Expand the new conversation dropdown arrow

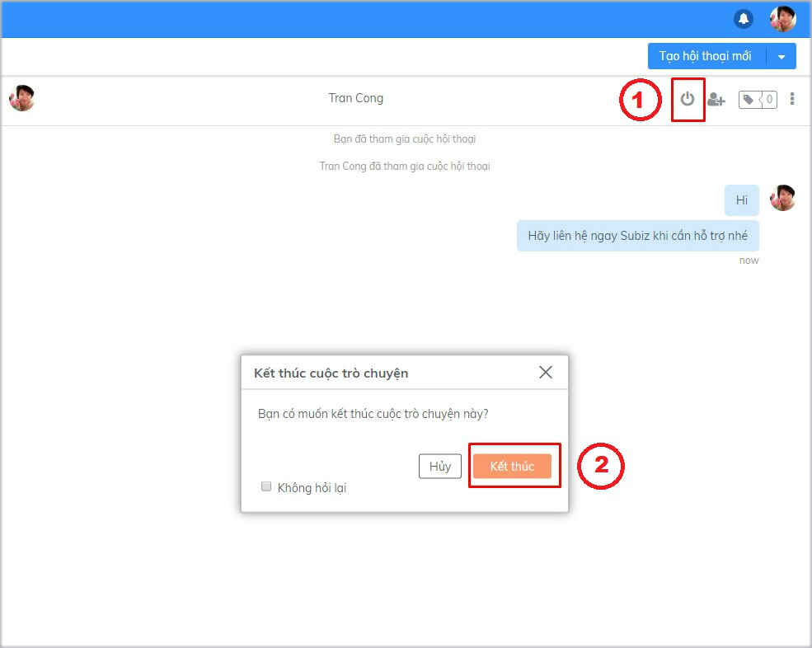tap(781, 57)
